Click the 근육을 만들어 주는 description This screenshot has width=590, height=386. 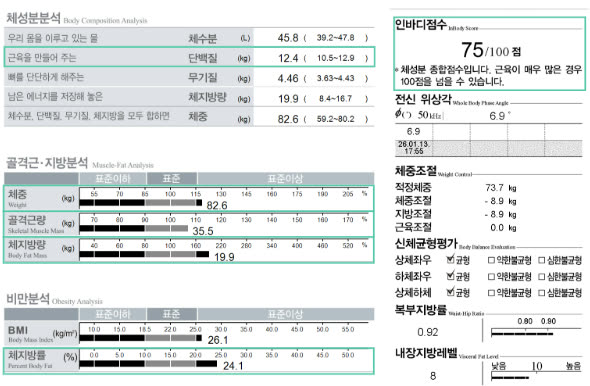point(42,58)
